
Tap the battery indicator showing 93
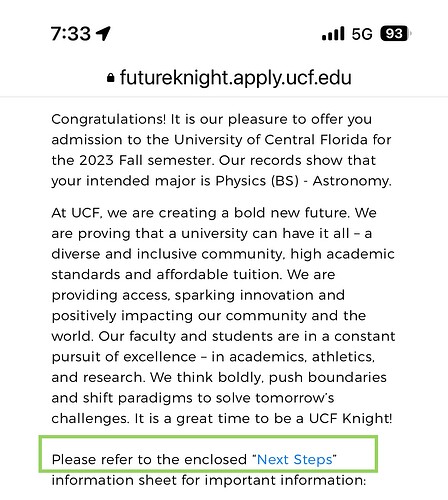[x=396, y=34]
